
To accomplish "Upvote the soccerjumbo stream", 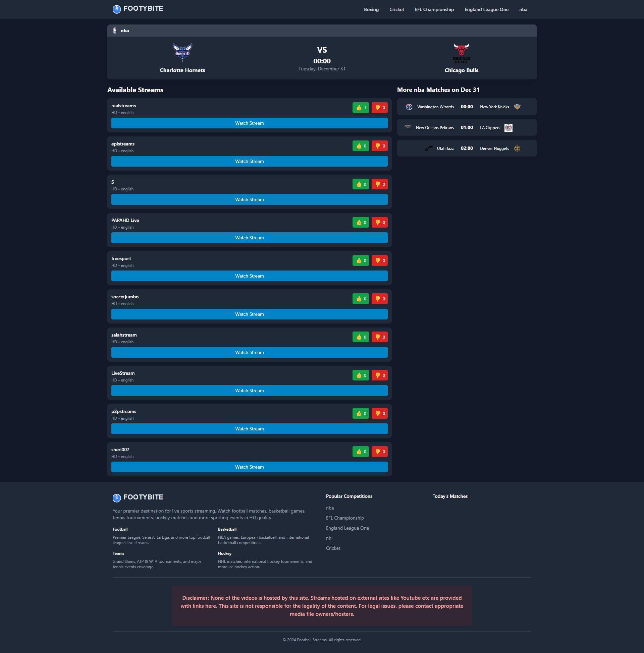I will point(361,299).
